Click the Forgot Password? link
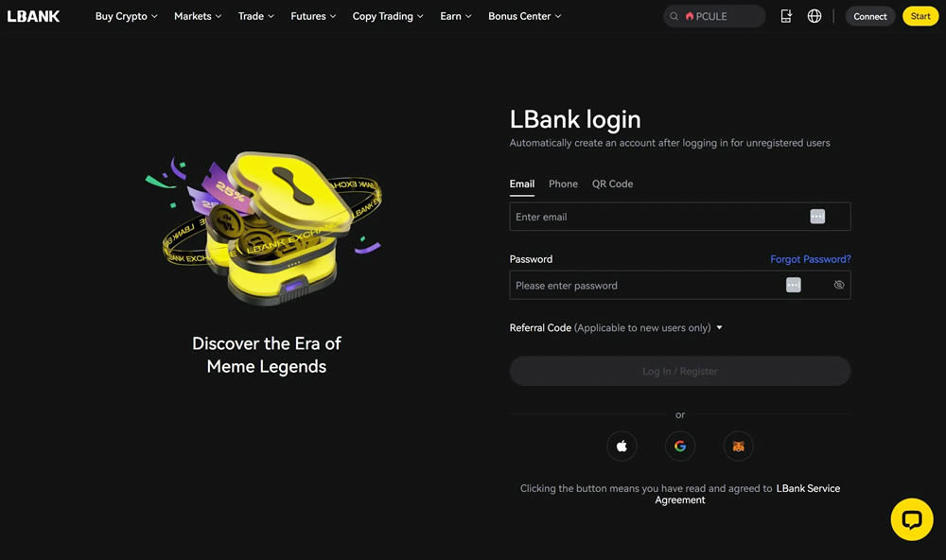Image resolution: width=946 pixels, height=560 pixels. pos(810,259)
